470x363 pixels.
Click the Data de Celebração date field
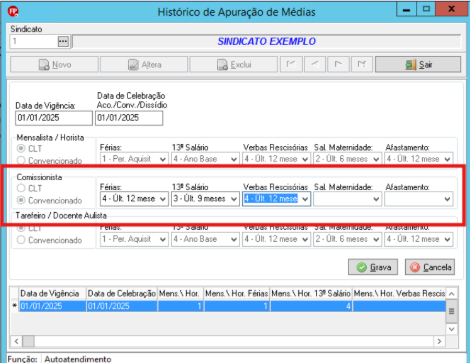tap(129, 118)
